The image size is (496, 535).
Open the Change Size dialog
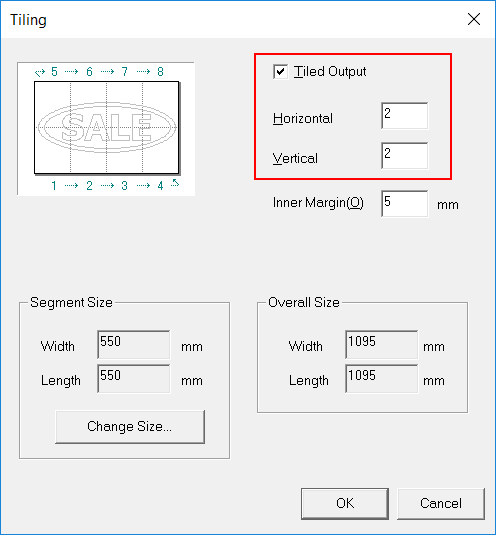[130, 426]
